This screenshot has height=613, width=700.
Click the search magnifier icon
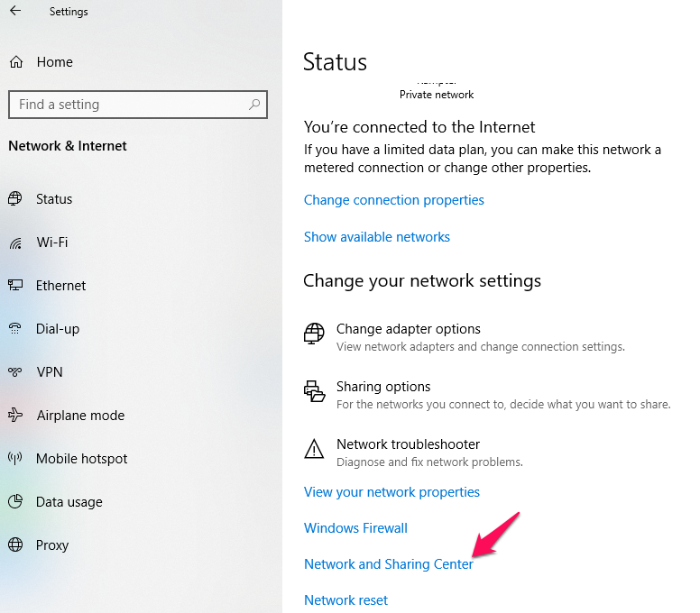click(254, 105)
